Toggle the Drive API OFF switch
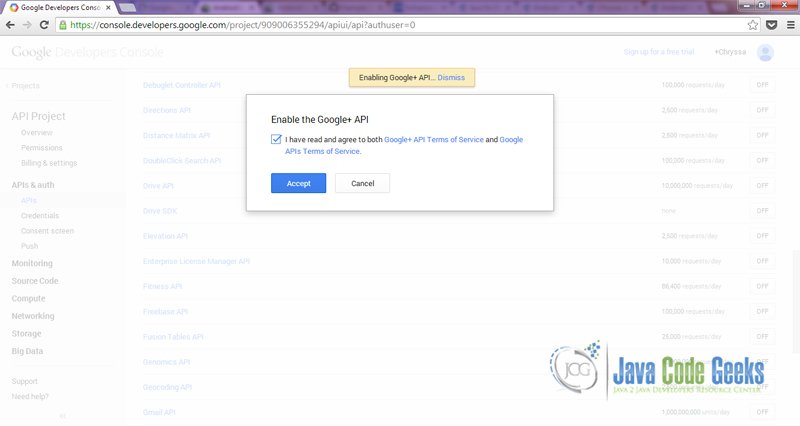Screen dimensions: 800x426 pos(762,185)
